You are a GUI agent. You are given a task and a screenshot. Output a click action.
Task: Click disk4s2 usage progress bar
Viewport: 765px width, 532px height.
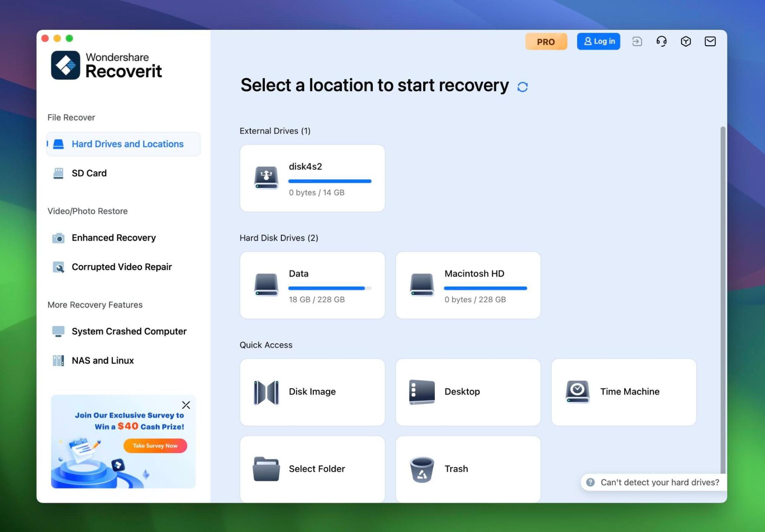[x=330, y=181]
